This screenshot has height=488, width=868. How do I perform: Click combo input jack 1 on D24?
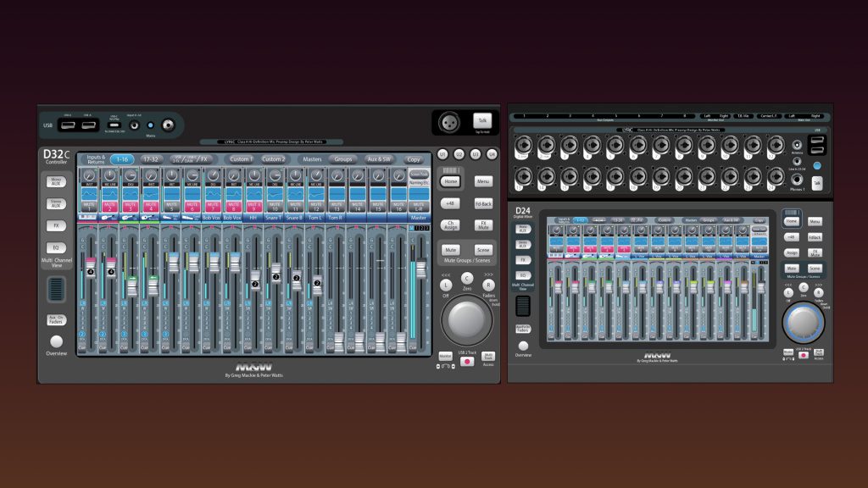click(x=523, y=146)
